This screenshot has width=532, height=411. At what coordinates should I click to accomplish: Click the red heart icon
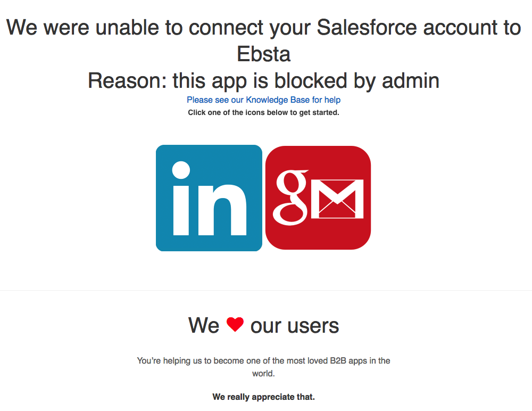click(x=235, y=324)
